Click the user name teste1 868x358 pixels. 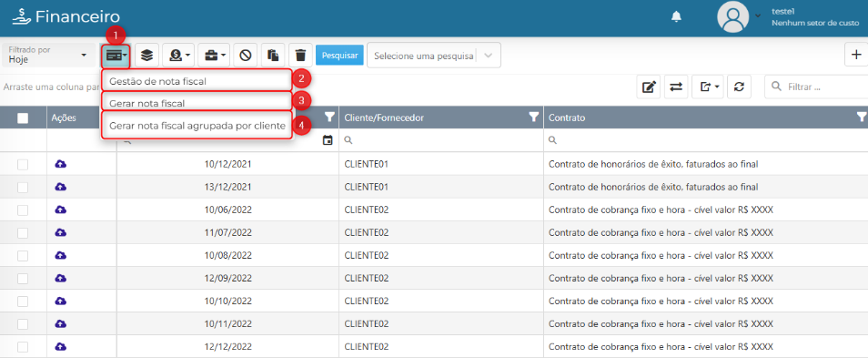tap(782, 11)
